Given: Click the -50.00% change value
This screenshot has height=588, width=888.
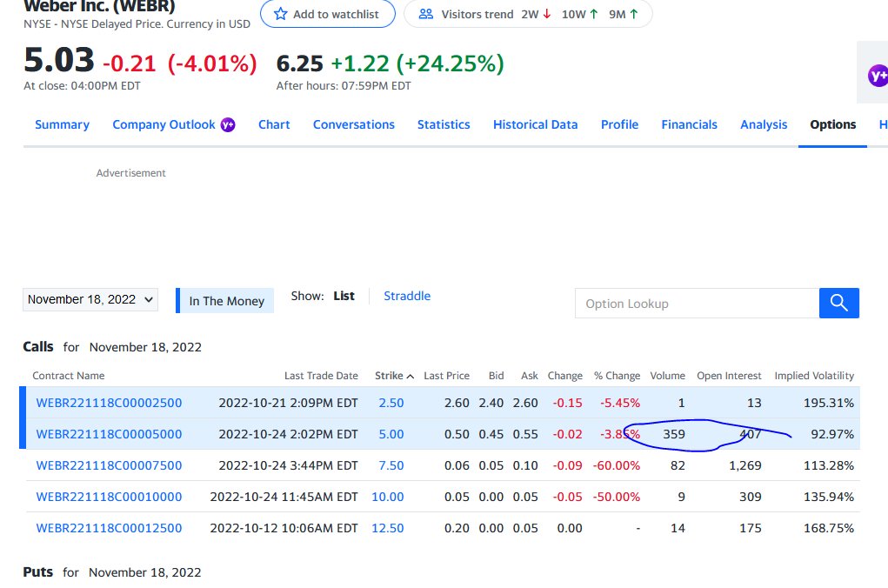Looking at the screenshot, I should click(617, 497).
